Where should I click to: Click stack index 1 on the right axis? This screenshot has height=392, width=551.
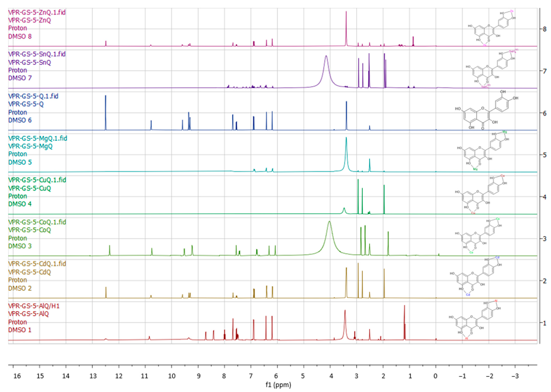pyautogui.click(x=544, y=323)
